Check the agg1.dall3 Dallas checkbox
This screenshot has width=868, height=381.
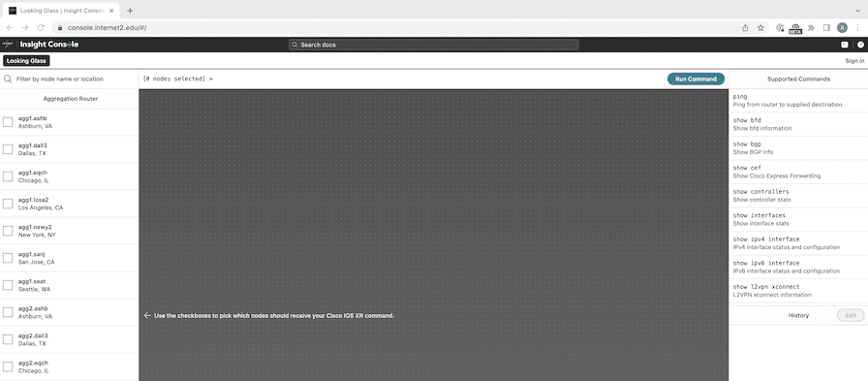tap(8, 149)
